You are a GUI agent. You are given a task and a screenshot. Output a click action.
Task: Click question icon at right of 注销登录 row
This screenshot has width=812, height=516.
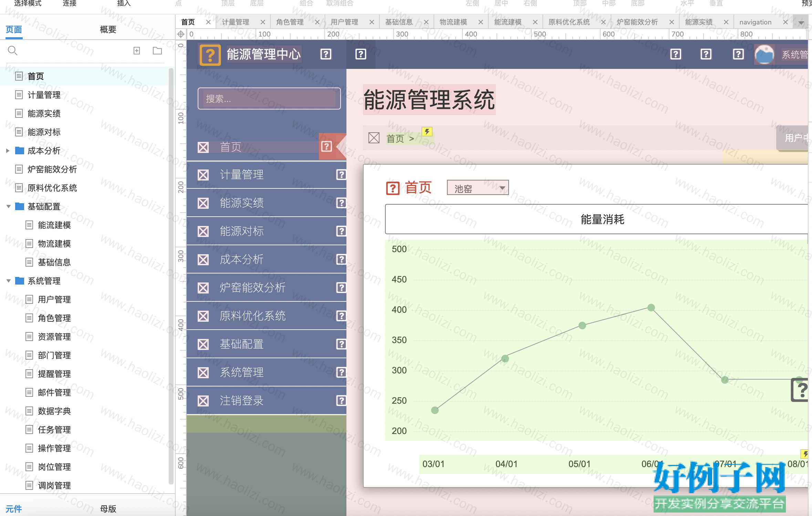point(341,401)
